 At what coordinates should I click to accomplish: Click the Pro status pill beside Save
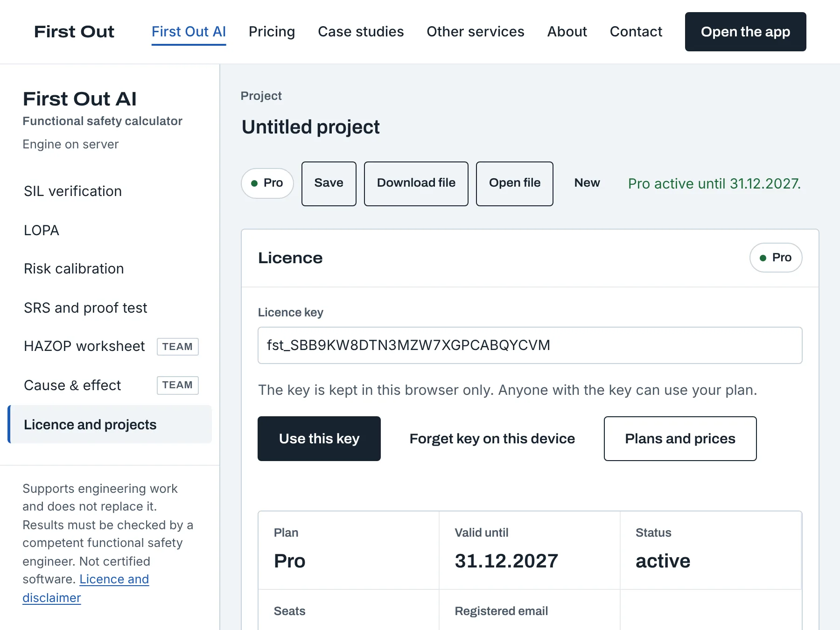[267, 183]
